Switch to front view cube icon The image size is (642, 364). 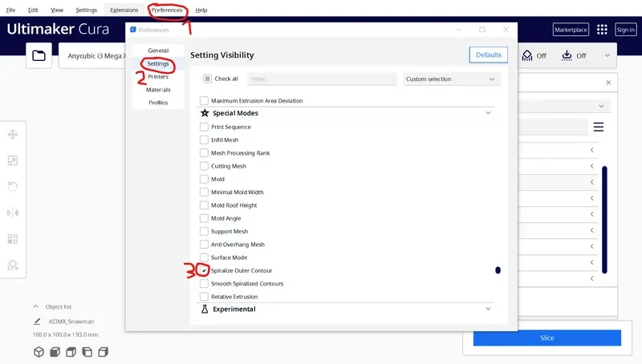pyautogui.click(x=55, y=352)
